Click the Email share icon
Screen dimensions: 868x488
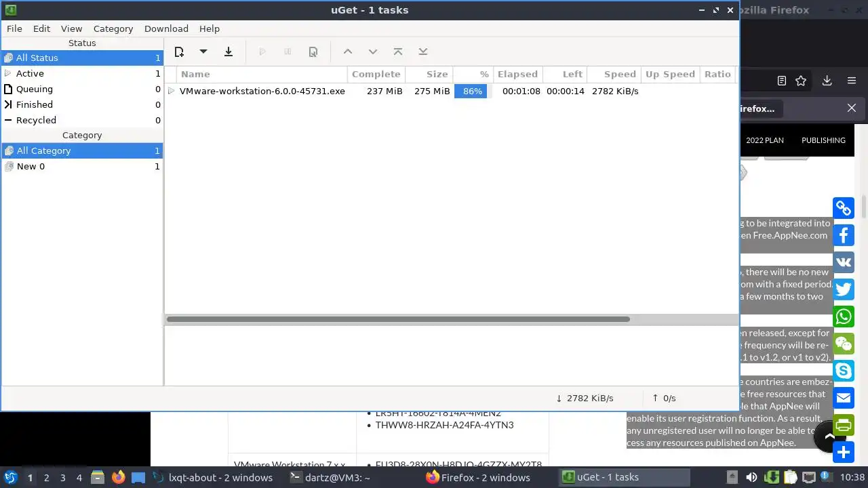pos(844,398)
